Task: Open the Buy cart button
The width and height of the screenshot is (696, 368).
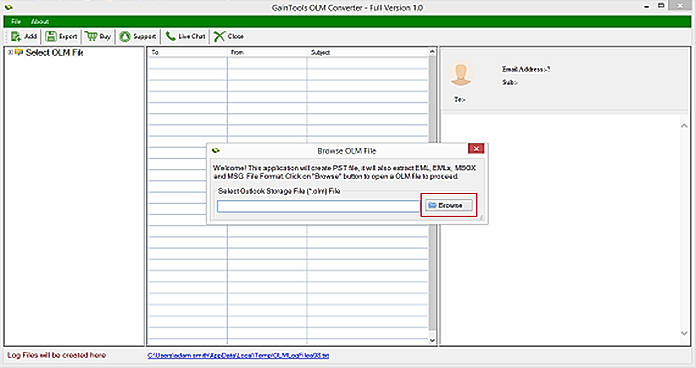Action: click(x=98, y=36)
